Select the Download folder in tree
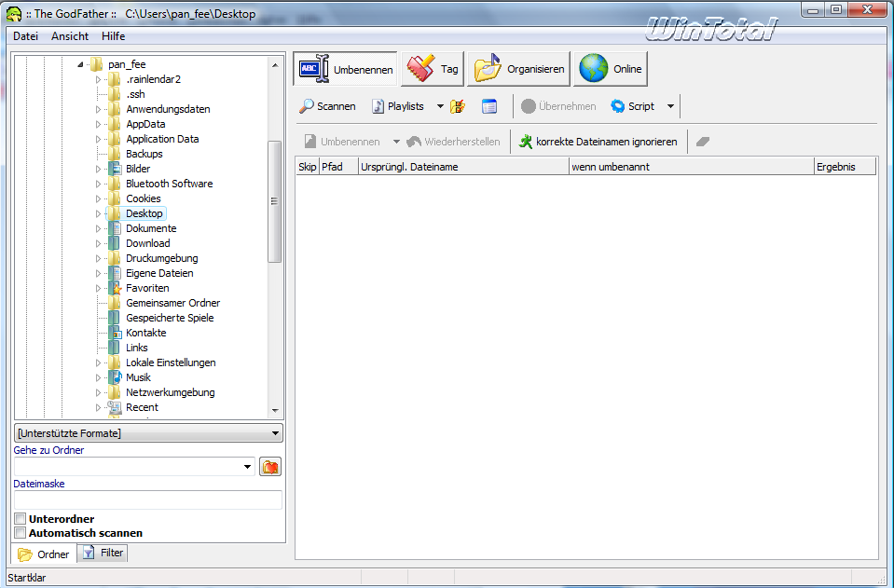Viewport: 894px width, 588px height. tap(147, 243)
